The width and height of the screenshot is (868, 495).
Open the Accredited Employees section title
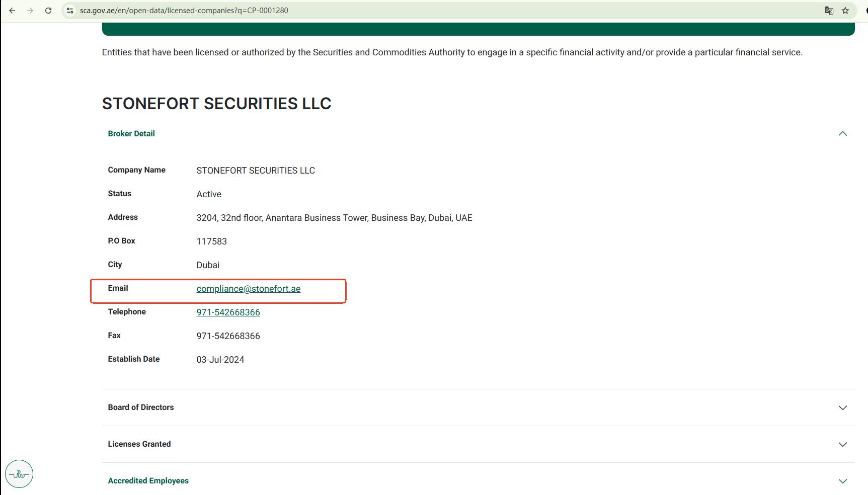[148, 481]
